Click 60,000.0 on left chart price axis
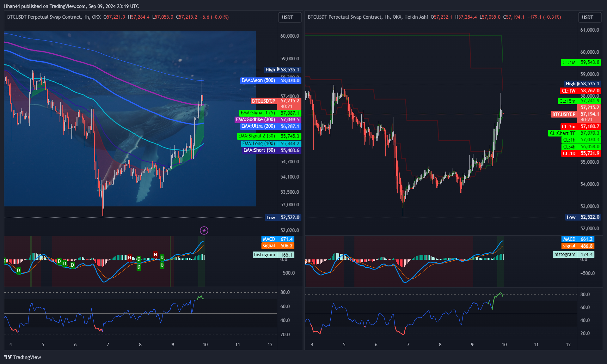Image resolution: width=607 pixels, height=364 pixels. [x=290, y=36]
